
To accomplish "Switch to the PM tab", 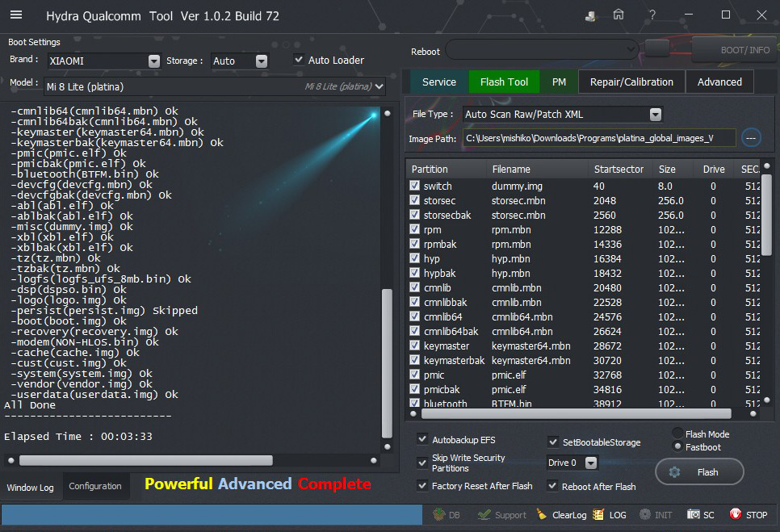I will click(559, 82).
